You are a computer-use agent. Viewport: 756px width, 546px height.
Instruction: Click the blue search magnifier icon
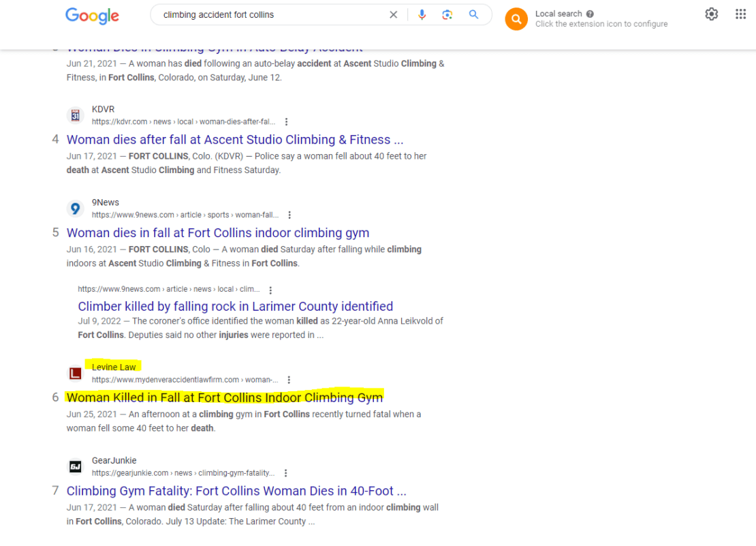(474, 14)
